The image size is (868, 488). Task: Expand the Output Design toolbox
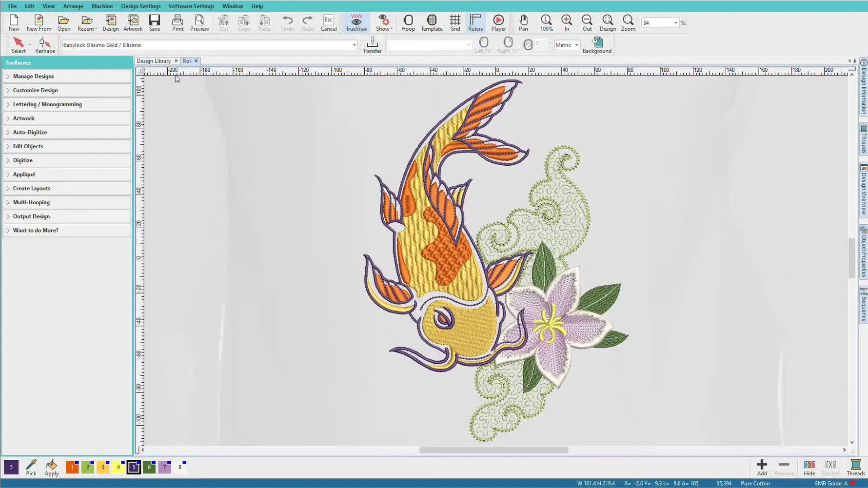click(67, 216)
